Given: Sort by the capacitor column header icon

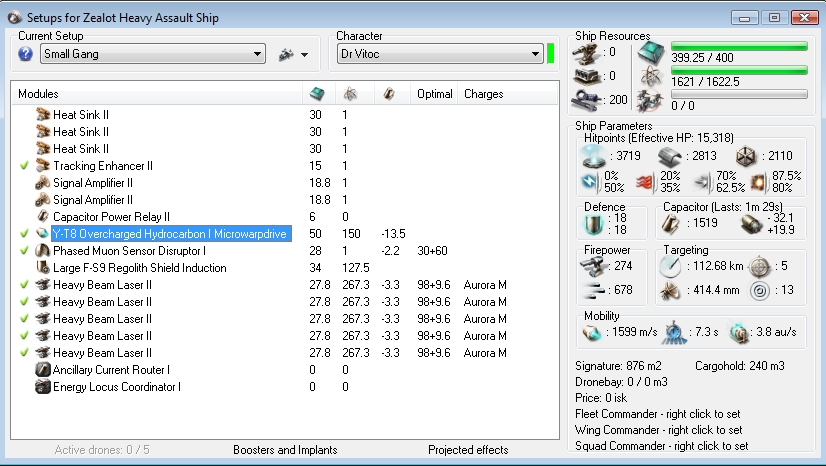Looking at the screenshot, I should click(x=389, y=94).
